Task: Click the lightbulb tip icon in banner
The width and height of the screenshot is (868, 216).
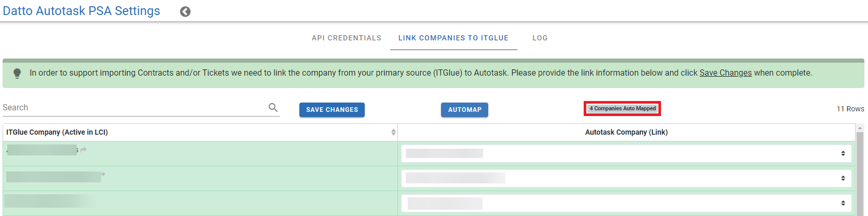Action: pos(17,74)
